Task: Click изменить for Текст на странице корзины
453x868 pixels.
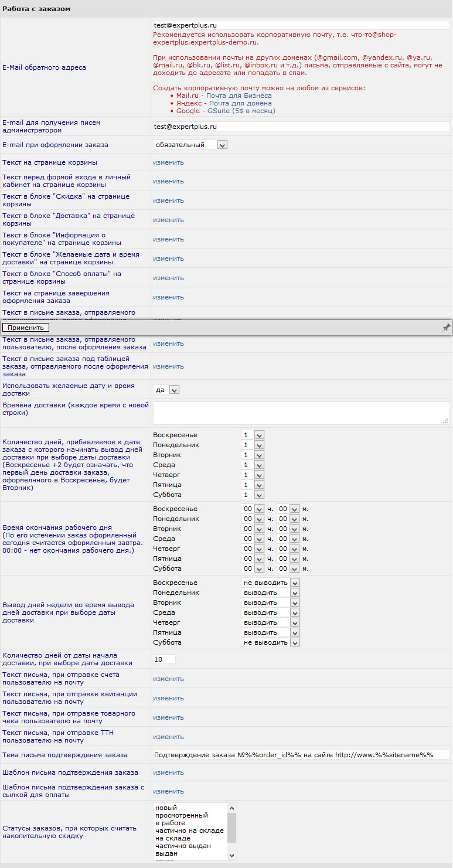Action: tap(168, 162)
